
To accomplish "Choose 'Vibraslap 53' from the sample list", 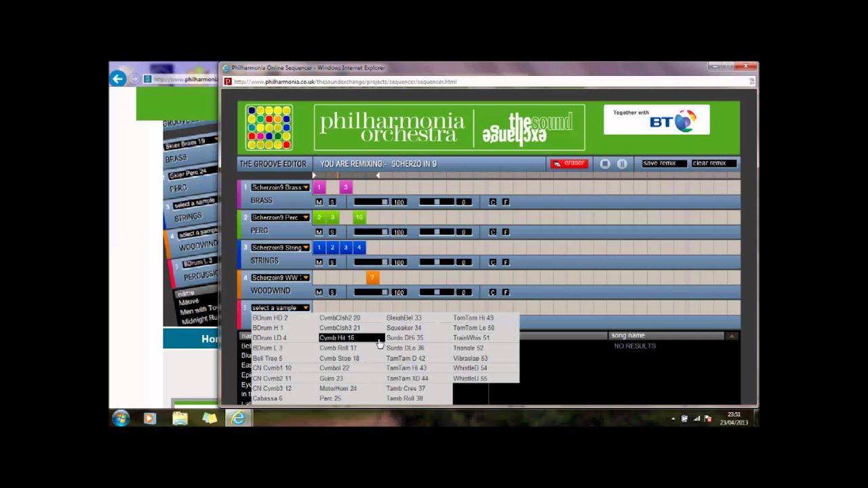I will (471, 358).
